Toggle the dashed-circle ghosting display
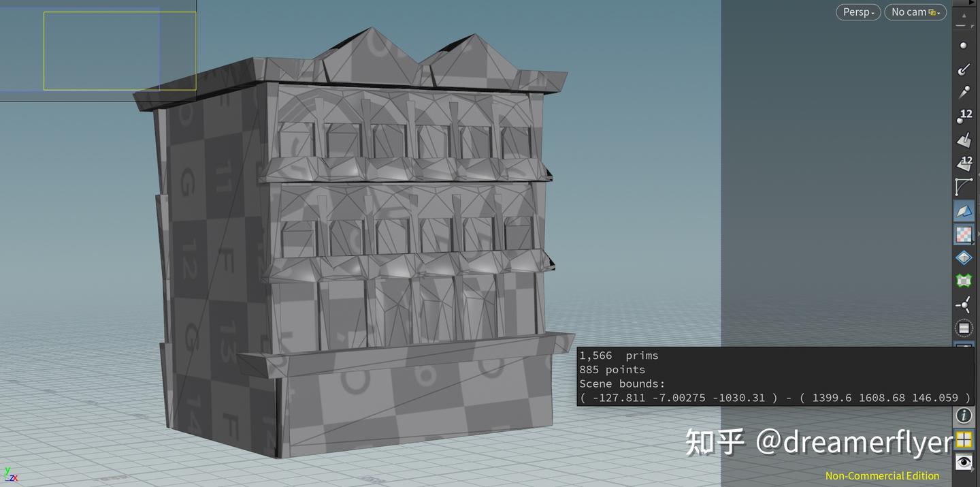The height and width of the screenshot is (487, 980). [x=964, y=328]
